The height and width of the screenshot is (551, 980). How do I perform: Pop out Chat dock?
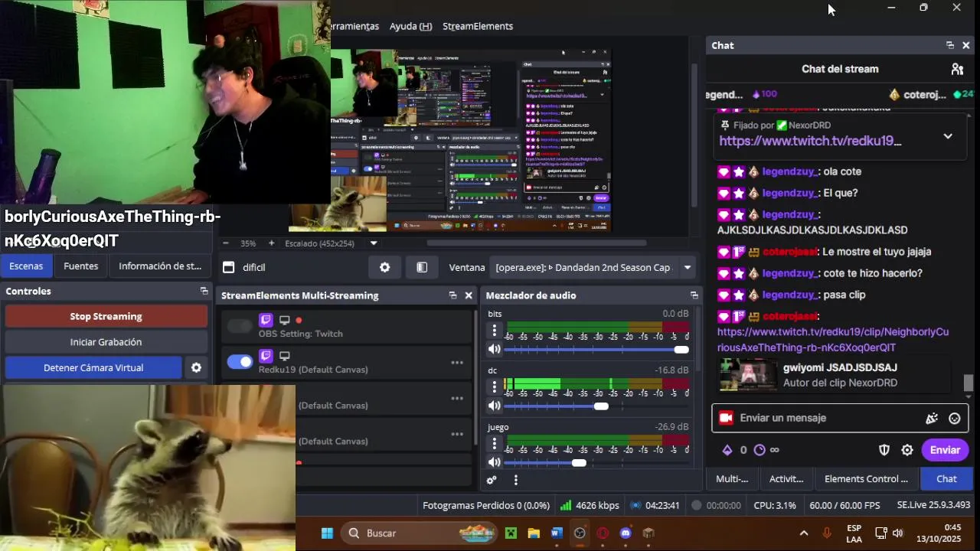pos(950,45)
